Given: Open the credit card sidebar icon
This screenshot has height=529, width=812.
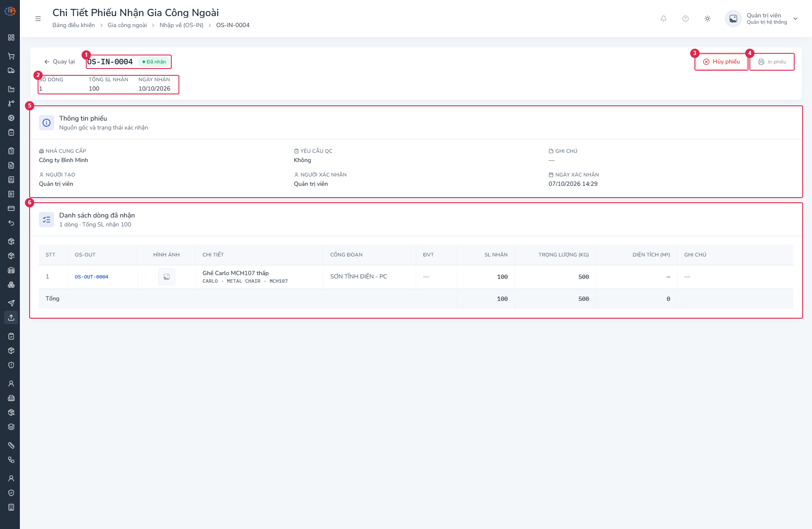Looking at the screenshot, I should click(11, 209).
